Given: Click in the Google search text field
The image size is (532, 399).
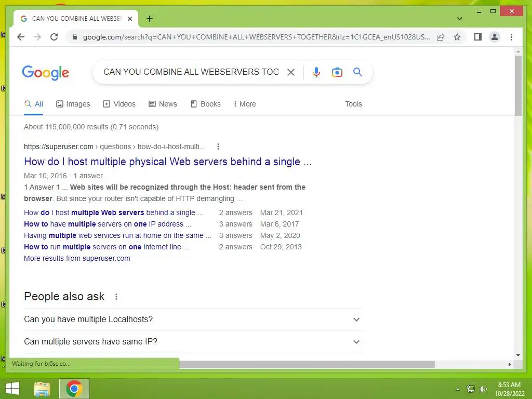Looking at the screenshot, I should coord(191,72).
